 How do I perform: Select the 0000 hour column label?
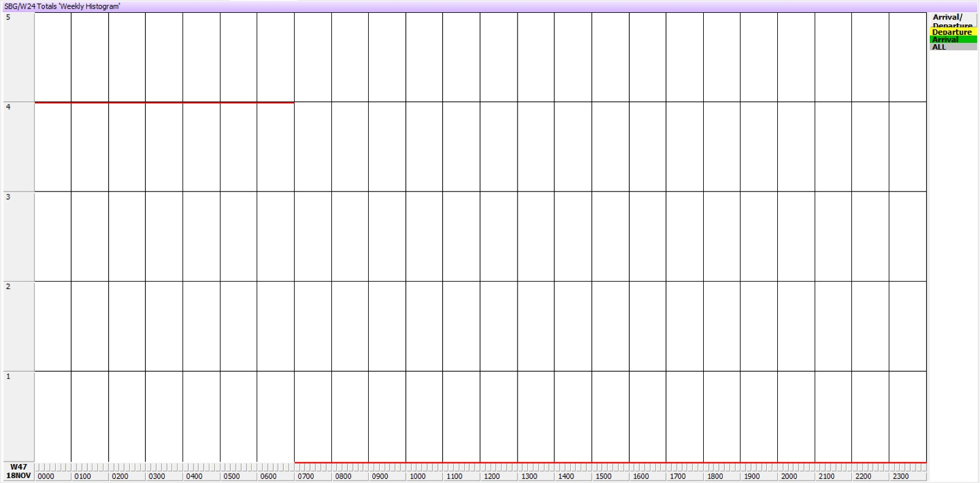(x=46, y=476)
